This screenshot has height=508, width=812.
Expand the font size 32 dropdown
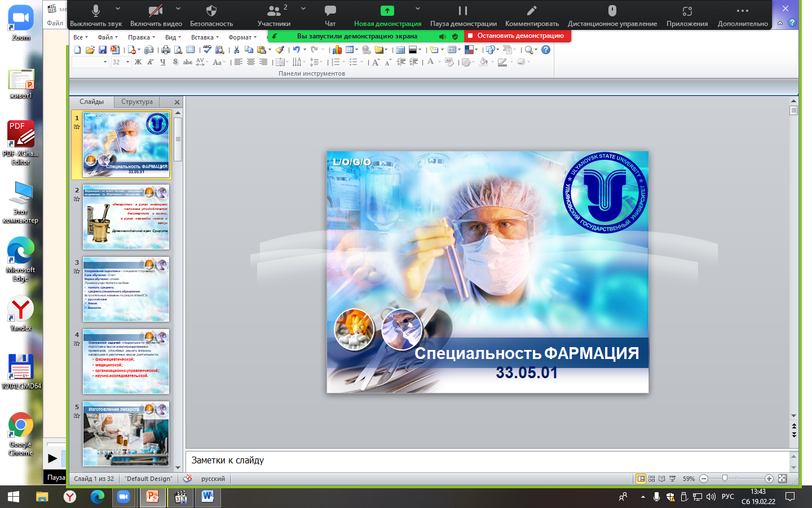click(x=128, y=62)
